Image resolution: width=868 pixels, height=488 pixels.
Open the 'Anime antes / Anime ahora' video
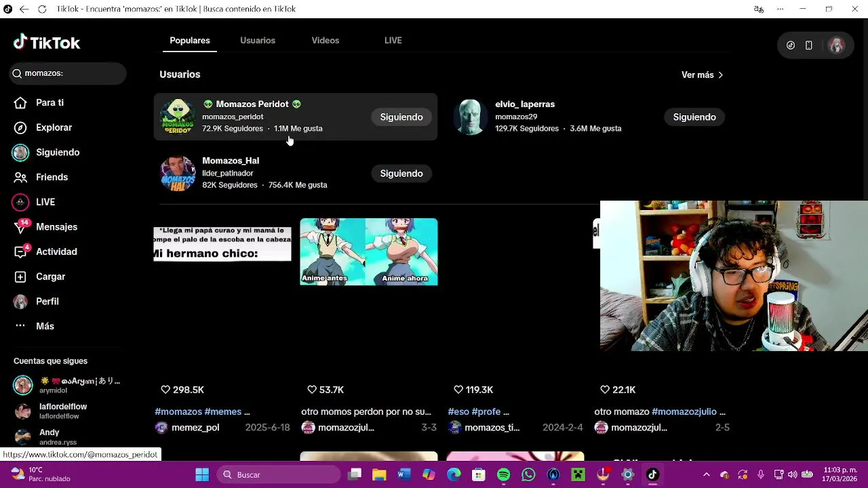click(369, 251)
